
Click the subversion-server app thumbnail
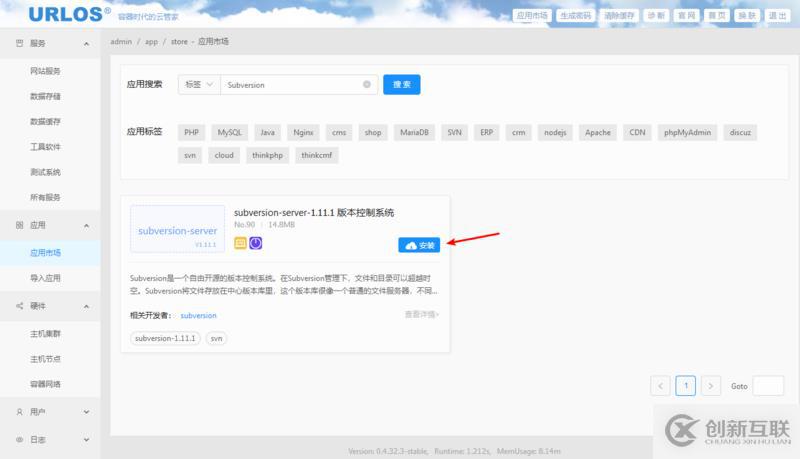point(176,230)
